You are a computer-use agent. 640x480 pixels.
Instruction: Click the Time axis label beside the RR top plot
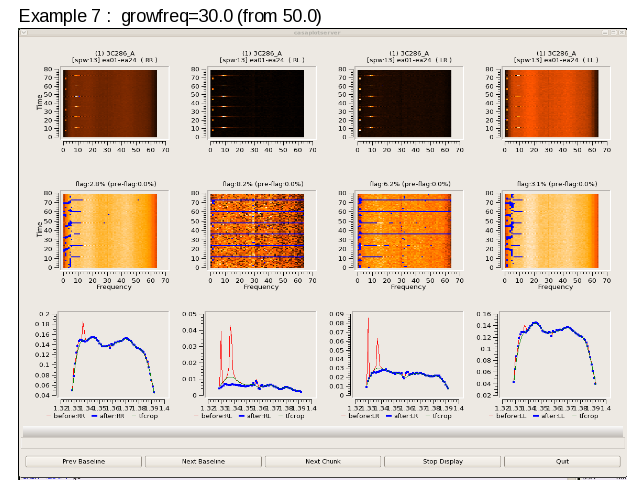click(39, 102)
